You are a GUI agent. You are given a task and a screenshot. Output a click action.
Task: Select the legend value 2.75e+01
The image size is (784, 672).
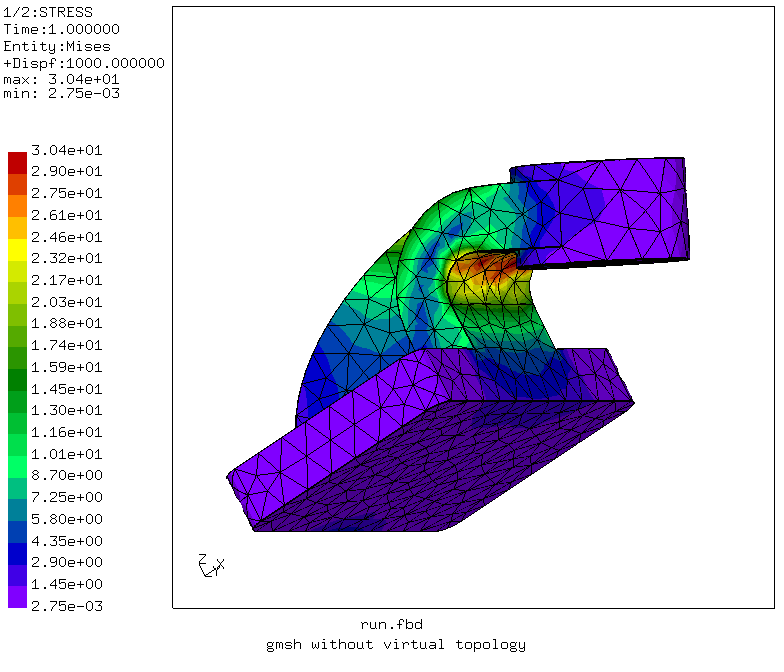pyautogui.click(x=66, y=193)
